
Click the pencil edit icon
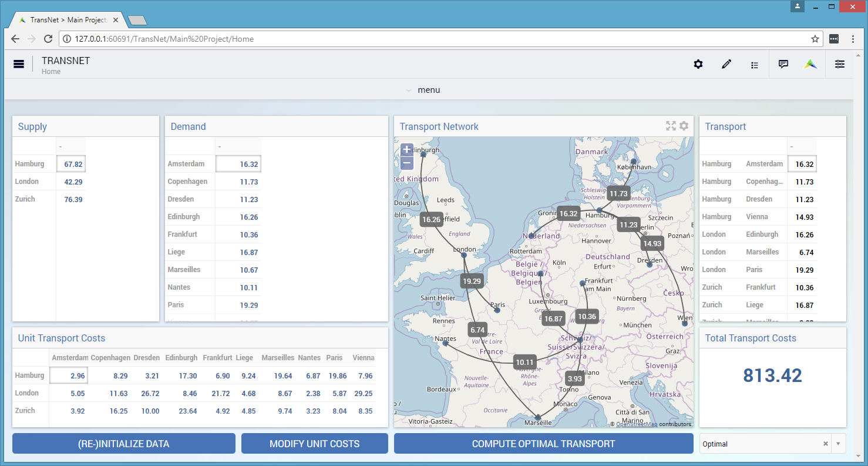click(x=726, y=64)
